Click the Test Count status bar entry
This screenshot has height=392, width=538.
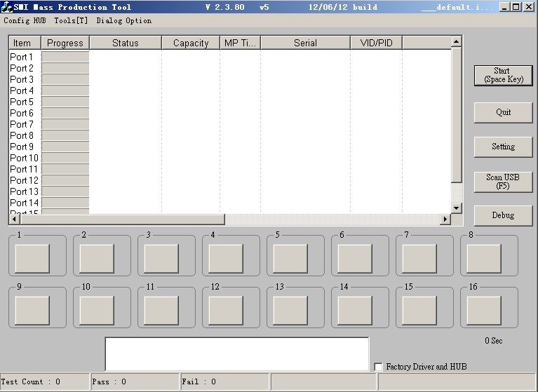click(x=45, y=381)
